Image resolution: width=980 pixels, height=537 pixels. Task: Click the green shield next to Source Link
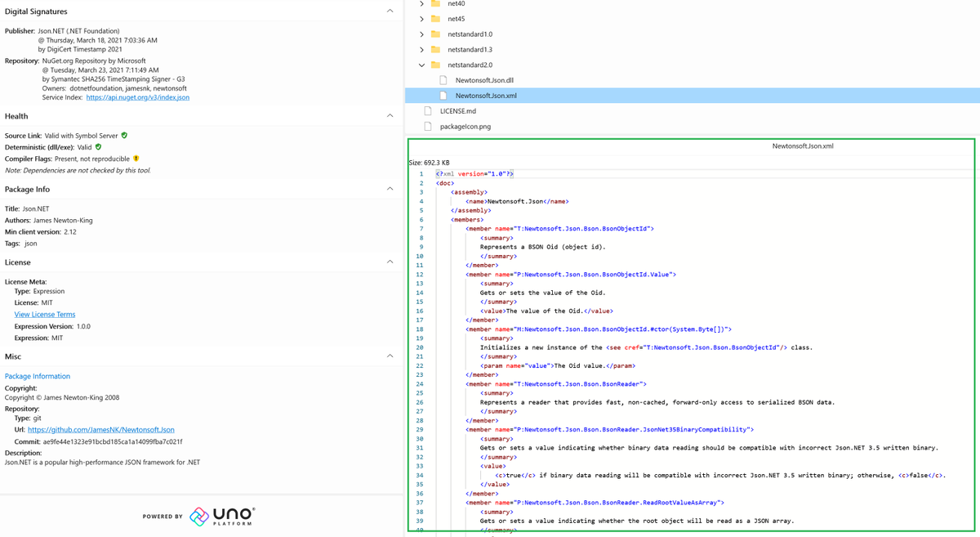click(124, 136)
